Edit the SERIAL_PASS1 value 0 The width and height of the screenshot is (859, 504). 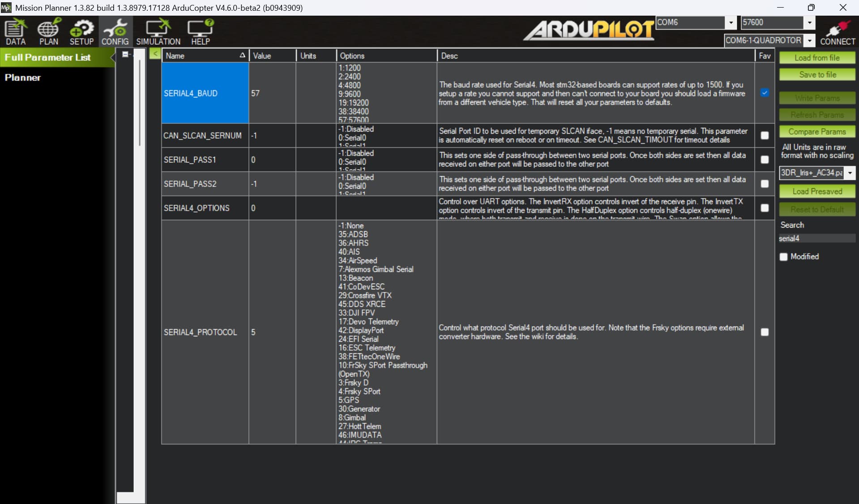pos(272,160)
